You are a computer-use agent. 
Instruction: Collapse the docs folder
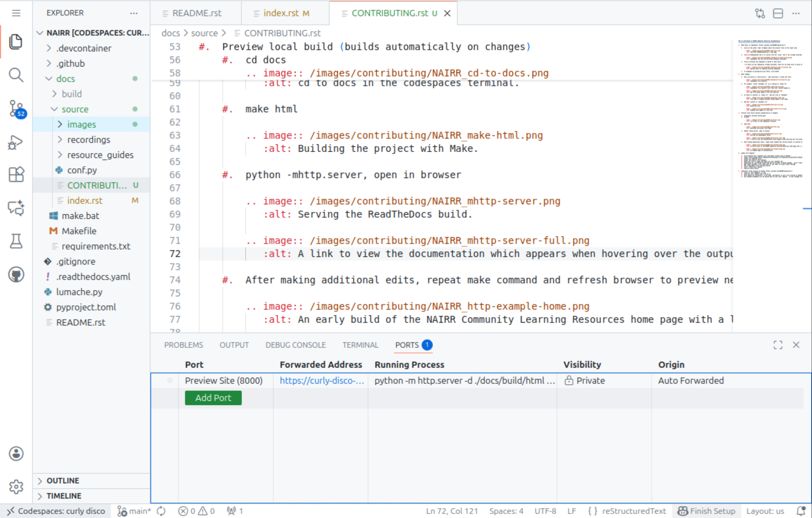[91, 79]
